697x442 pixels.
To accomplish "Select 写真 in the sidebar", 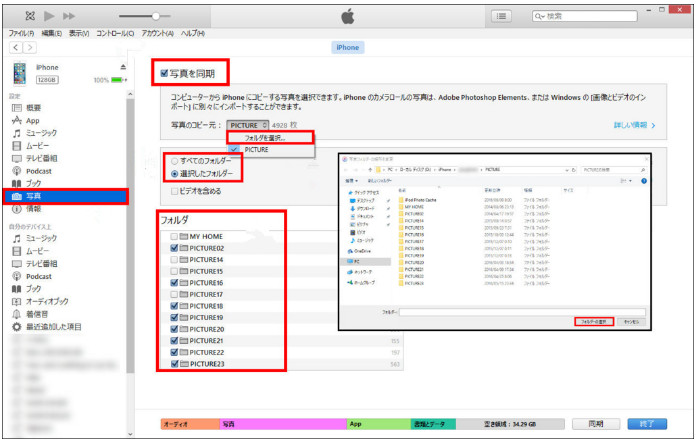I will click(x=66, y=196).
